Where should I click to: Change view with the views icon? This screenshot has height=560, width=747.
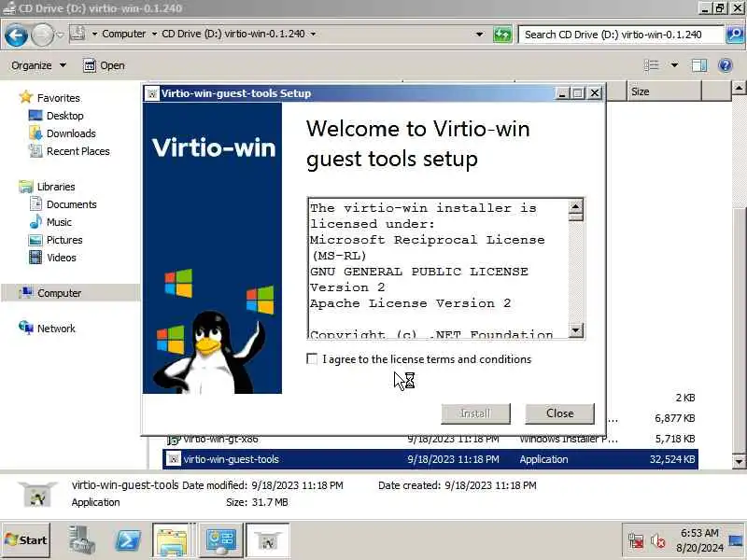[651, 65]
